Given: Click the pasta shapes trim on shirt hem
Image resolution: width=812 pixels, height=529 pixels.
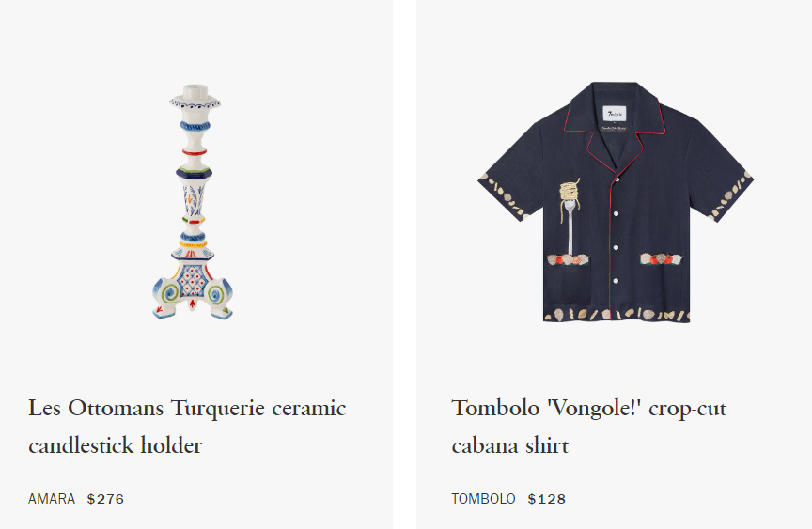Looking at the screenshot, I should click(617, 315).
